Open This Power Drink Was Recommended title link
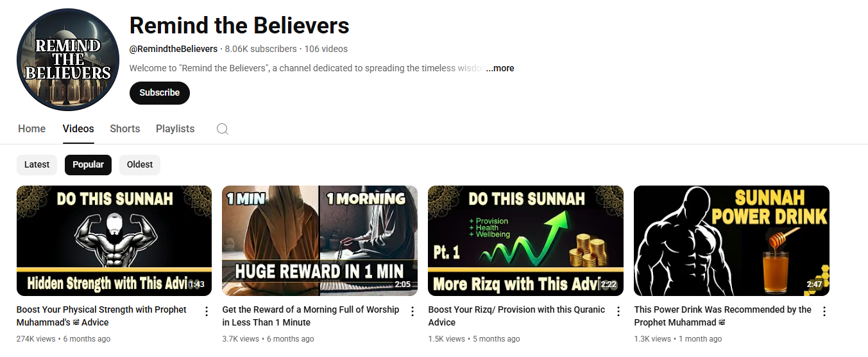This screenshot has width=868, height=357. pyautogui.click(x=722, y=316)
